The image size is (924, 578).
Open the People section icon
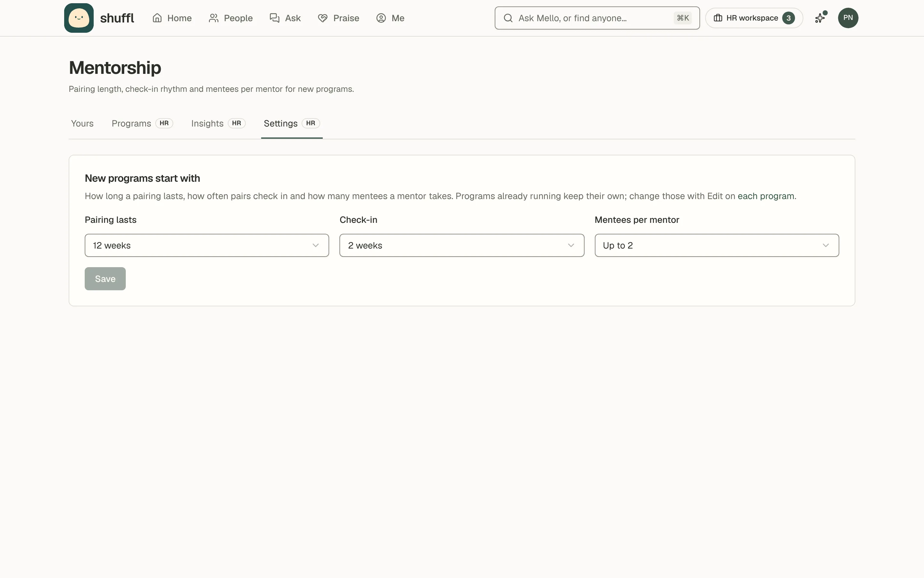click(213, 18)
